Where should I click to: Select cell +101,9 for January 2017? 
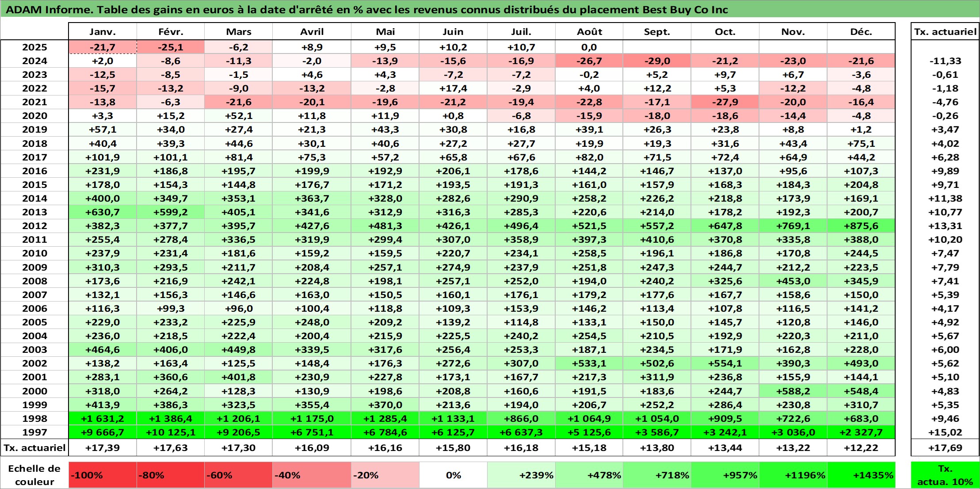tap(103, 157)
